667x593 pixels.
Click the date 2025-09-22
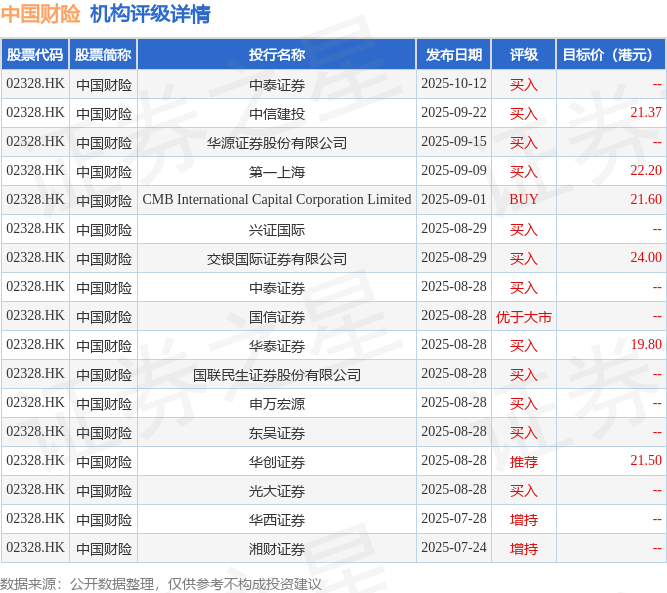tap(453, 112)
